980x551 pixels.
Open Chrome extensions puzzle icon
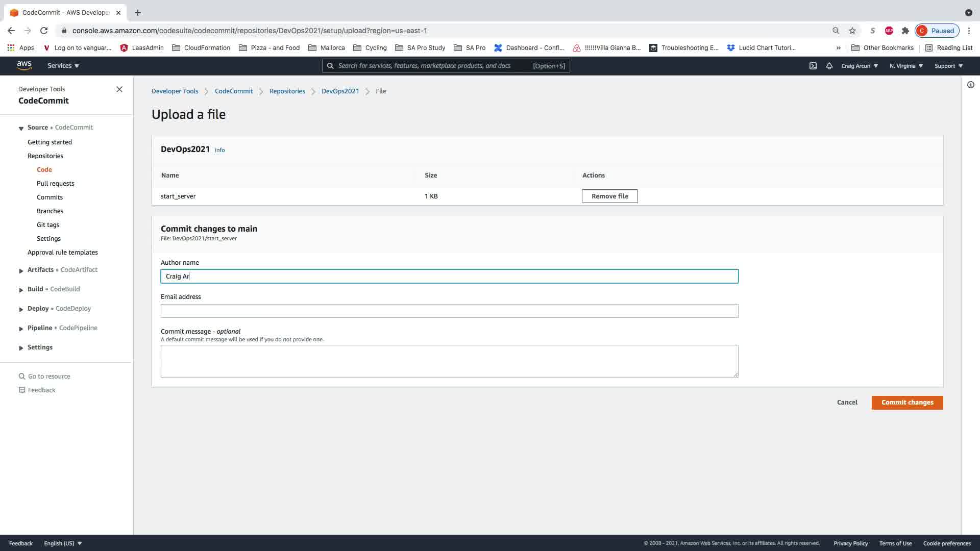click(905, 31)
